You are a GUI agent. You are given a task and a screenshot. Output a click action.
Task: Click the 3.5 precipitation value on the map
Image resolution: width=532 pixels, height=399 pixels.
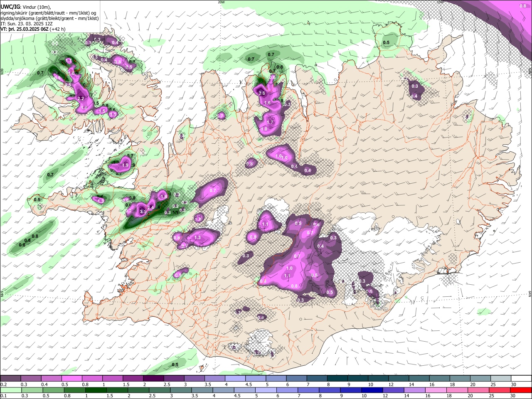(143, 212)
